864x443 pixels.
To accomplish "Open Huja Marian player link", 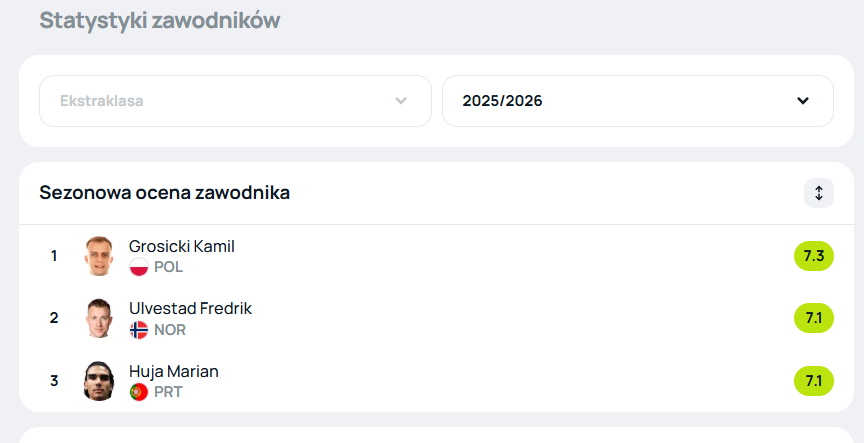I will (x=174, y=371).
